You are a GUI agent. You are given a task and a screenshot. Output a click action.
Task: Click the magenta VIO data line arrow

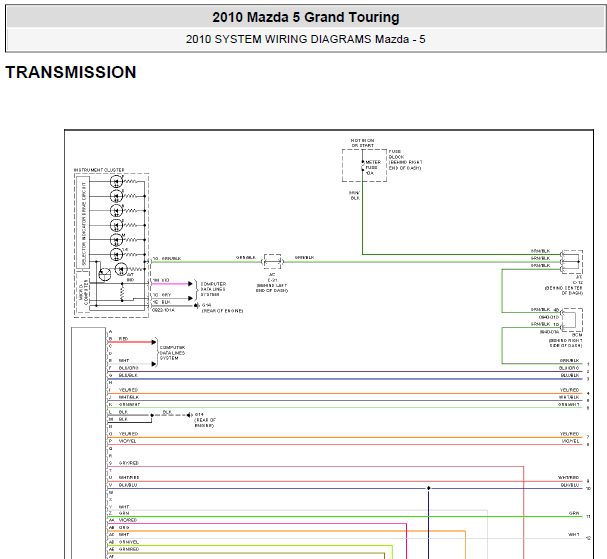click(x=190, y=284)
